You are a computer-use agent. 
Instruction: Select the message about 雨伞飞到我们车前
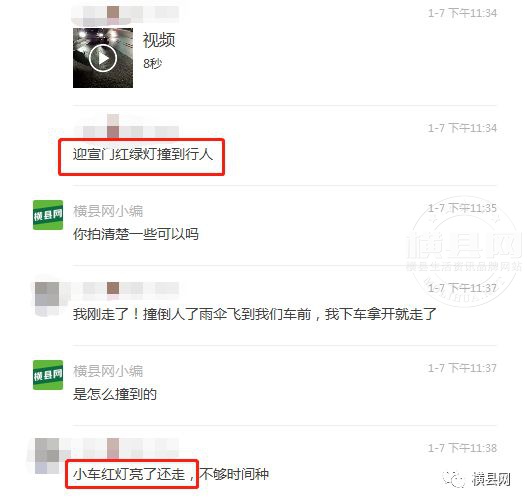pos(254,314)
